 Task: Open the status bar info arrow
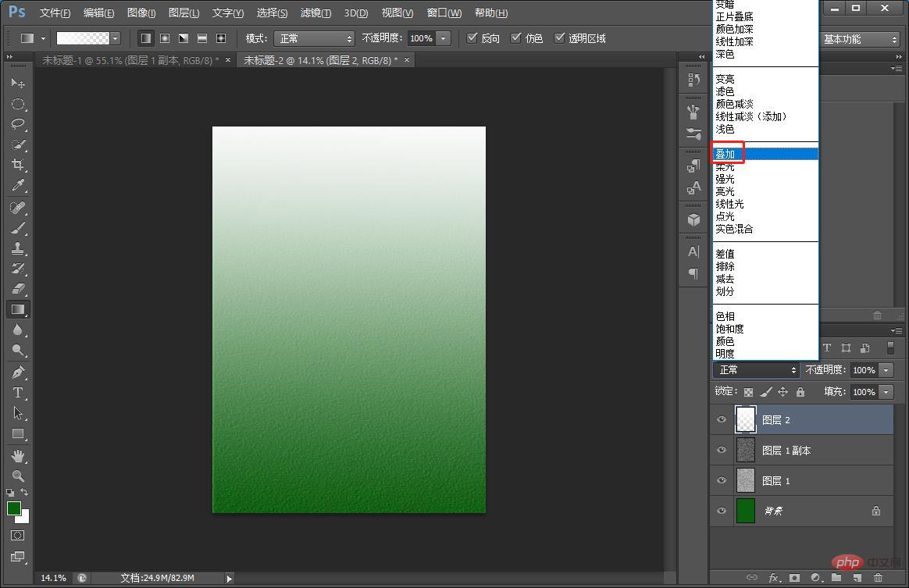[229, 578]
